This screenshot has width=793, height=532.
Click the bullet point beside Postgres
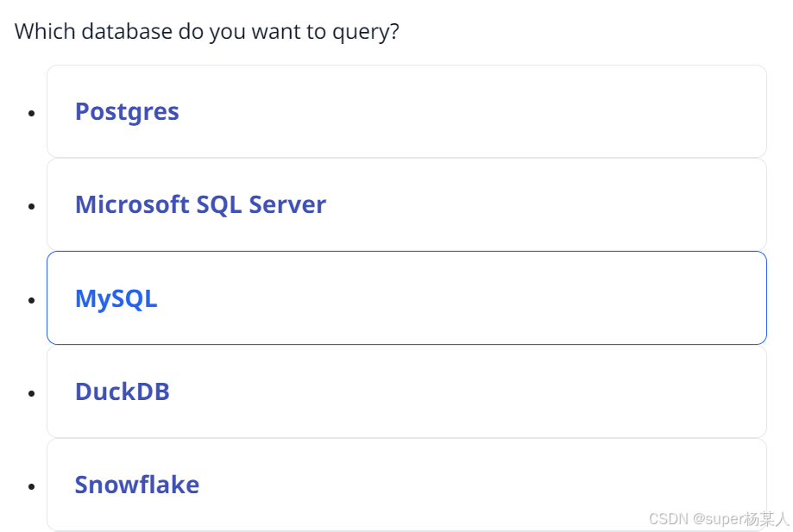coord(32,113)
